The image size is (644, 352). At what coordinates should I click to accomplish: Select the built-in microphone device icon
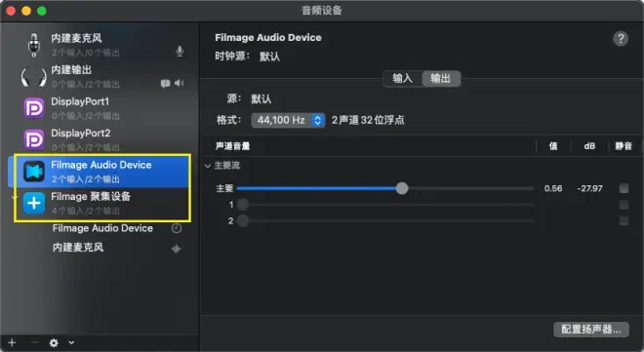pos(34,45)
